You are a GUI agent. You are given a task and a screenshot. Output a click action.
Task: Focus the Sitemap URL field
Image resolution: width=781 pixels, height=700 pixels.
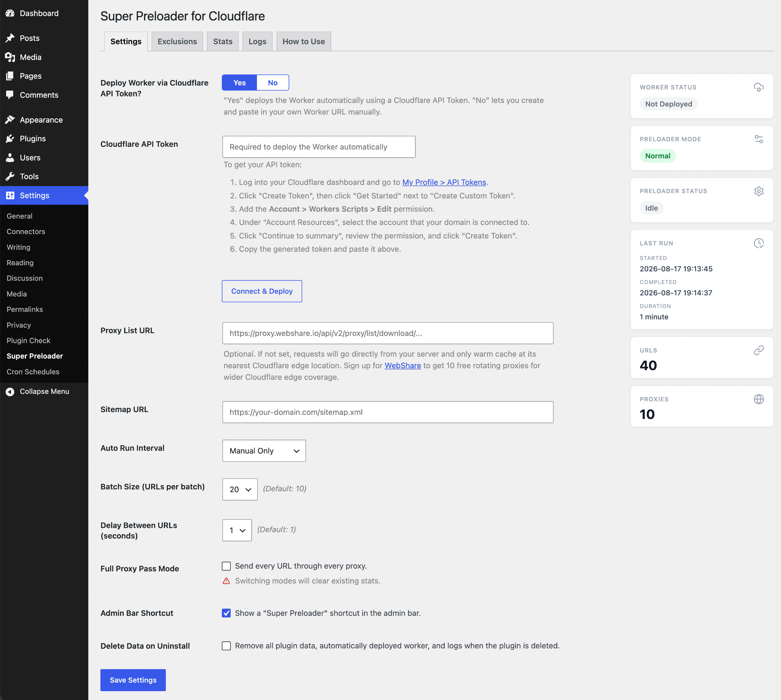pyautogui.click(x=388, y=412)
